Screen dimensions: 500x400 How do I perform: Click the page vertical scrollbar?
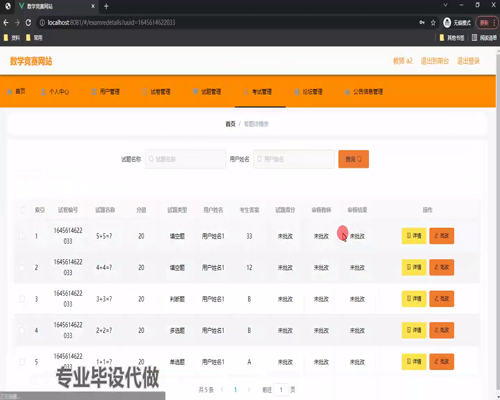point(498,223)
